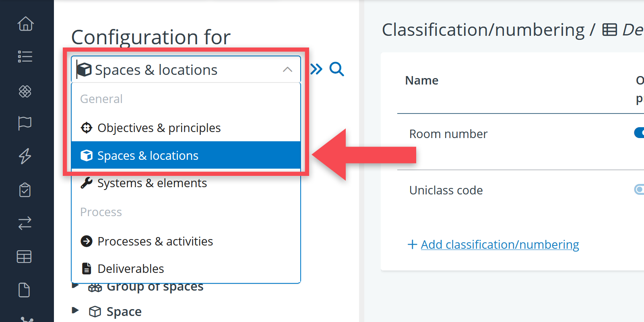644x322 pixels.
Task: Select Processes & activities option
Action: click(155, 242)
